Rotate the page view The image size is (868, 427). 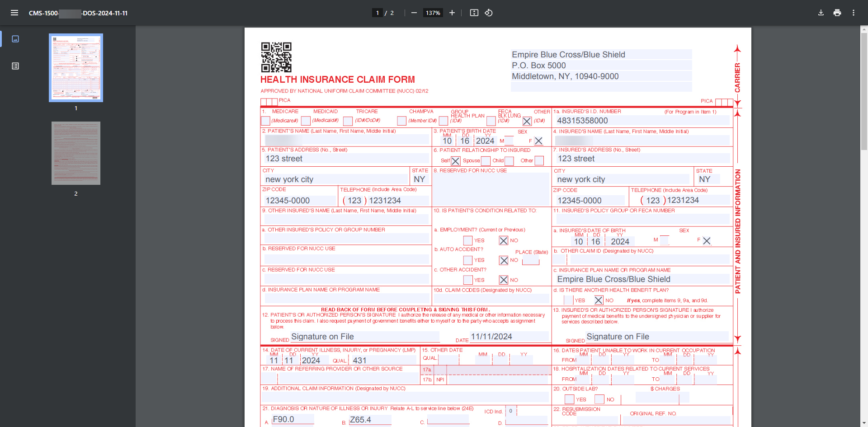488,13
